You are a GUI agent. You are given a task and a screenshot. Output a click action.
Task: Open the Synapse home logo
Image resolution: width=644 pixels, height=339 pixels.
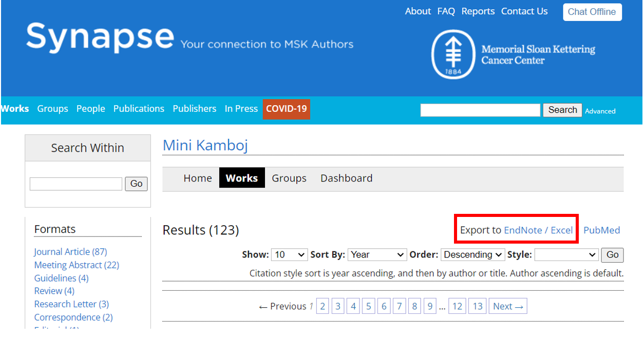(x=100, y=37)
